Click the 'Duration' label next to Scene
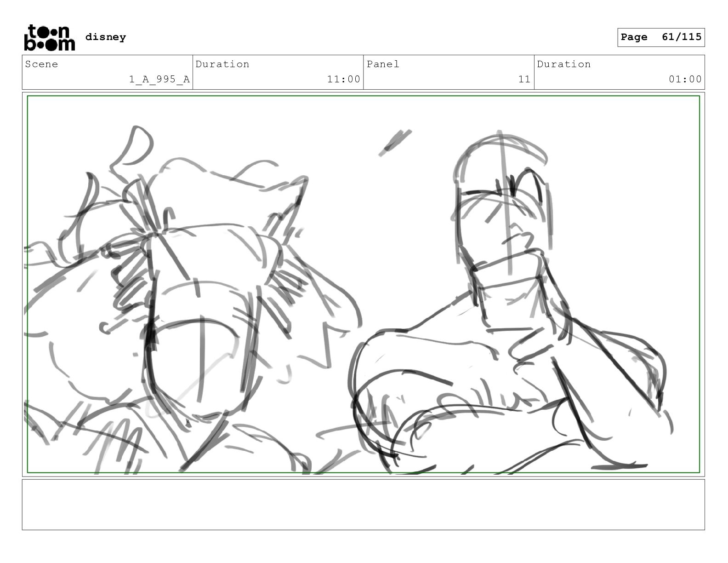728x563 pixels. pyautogui.click(x=222, y=64)
